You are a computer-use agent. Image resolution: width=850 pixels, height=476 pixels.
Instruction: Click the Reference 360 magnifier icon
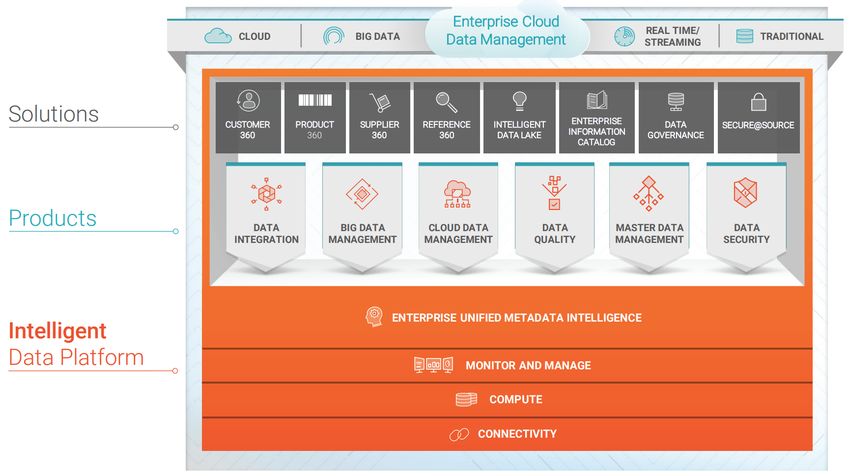446,102
